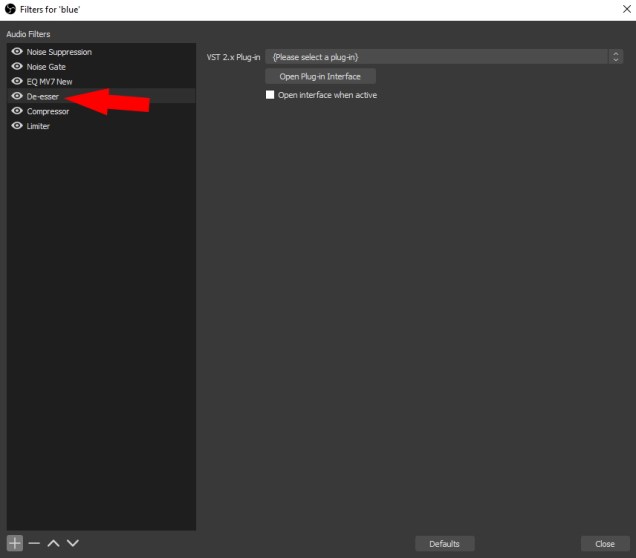Image resolution: width=636 pixels, height=558 pixels.
Task: Move selected filter up with arrow icon
Action: [x=53, y=543]
